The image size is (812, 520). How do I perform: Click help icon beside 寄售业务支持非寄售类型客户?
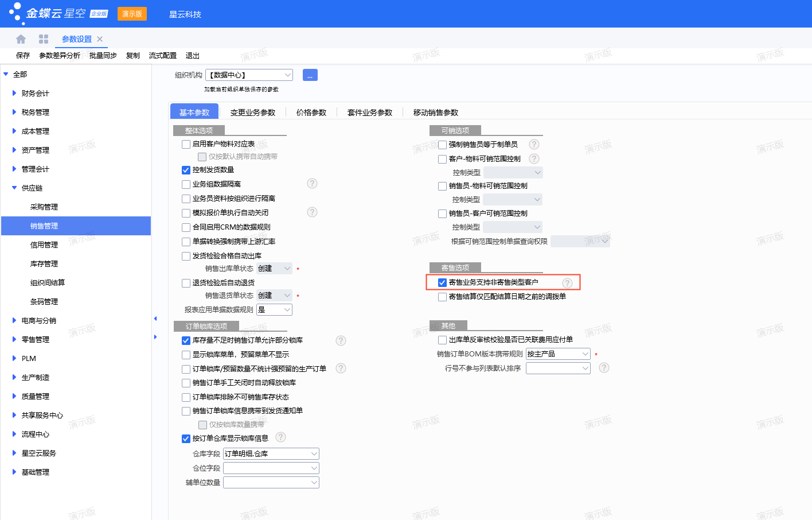[x=567, y=283]
